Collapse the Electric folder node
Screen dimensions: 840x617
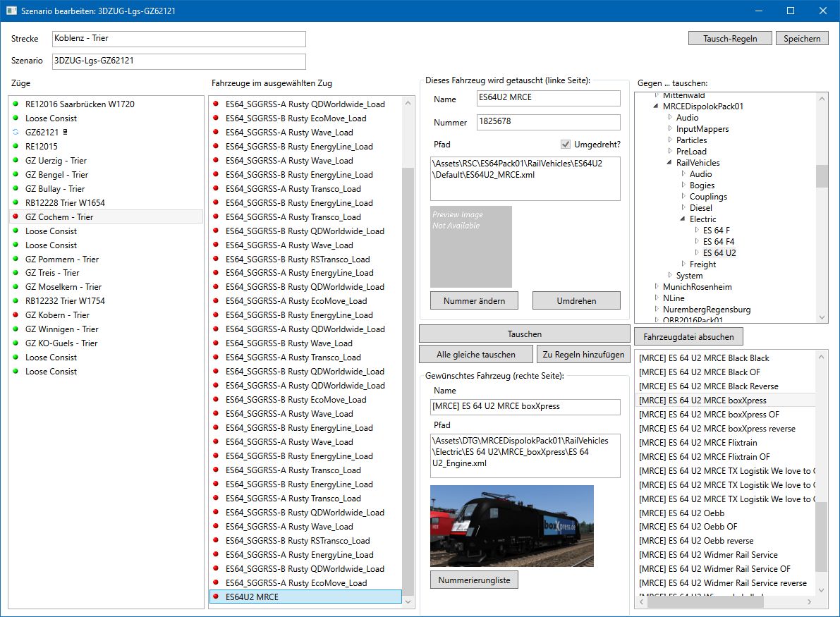coord(683,219)
